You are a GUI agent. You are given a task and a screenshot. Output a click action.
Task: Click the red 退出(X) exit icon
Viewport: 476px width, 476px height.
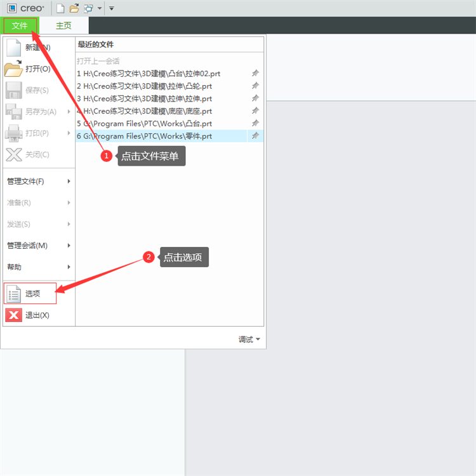click(14, 315)
